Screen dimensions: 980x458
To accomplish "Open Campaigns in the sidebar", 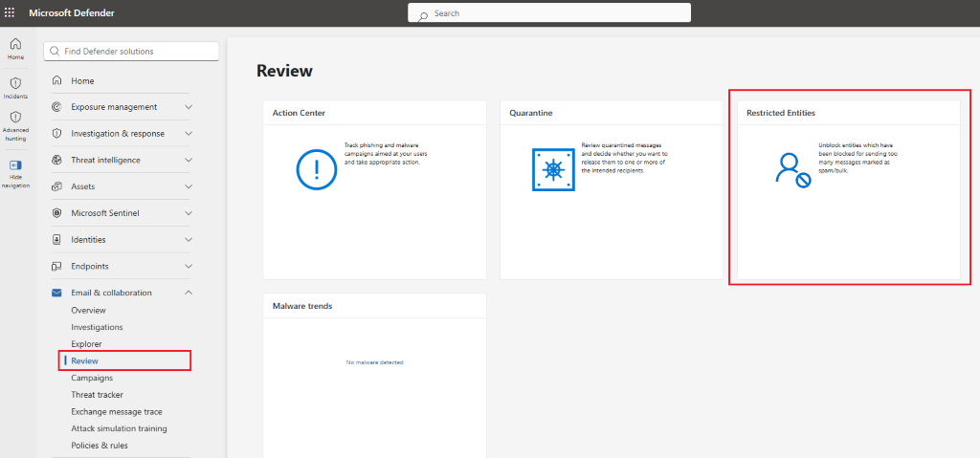I will [92, 378].
